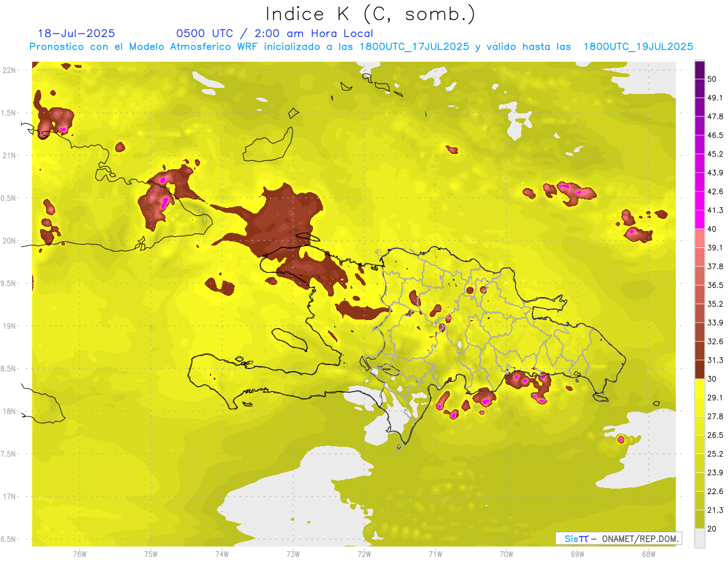The height and width of the screenshot is (562, 728).
Task: Click the '42.6' color bar value
Action: click(715, 192)
